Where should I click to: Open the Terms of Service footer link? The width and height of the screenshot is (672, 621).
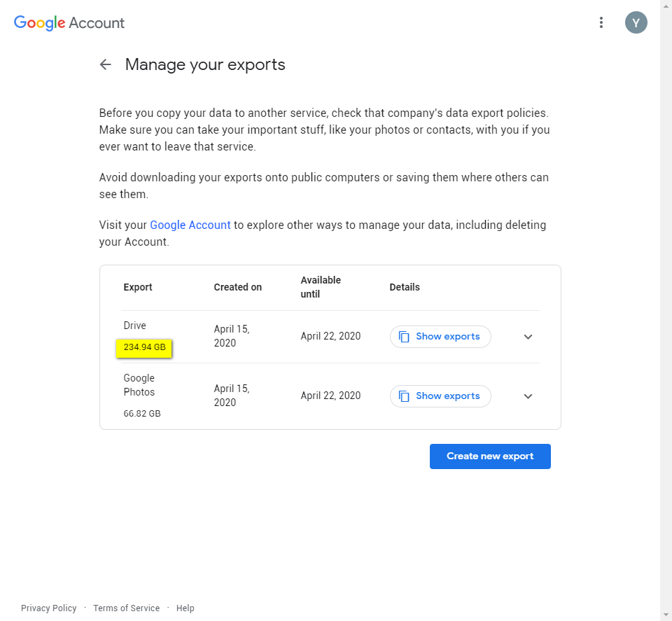click(x=127, y=608)
